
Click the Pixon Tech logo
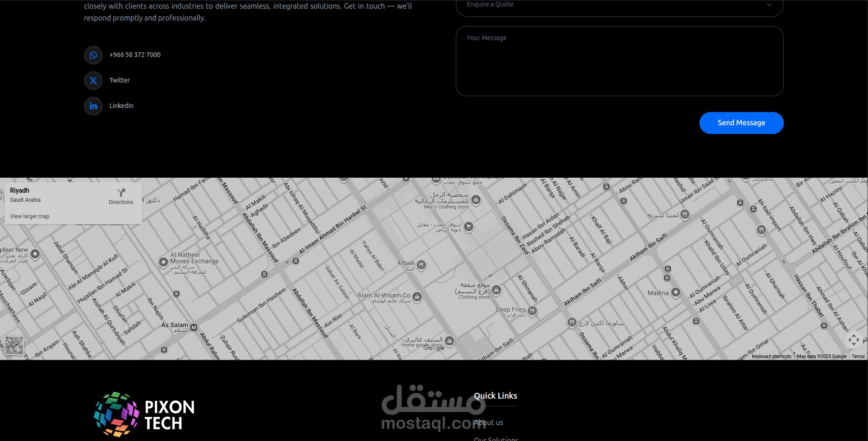click(144, 415)
